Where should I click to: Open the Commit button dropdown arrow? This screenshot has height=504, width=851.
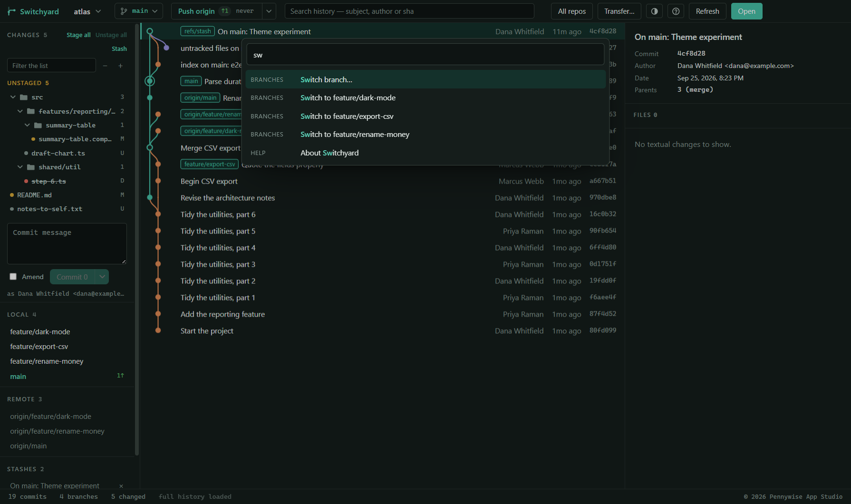coord(102,277)
